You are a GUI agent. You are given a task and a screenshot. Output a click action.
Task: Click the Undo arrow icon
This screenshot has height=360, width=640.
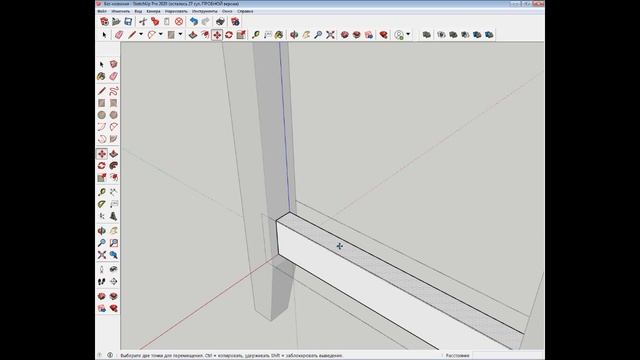point(194,22)
